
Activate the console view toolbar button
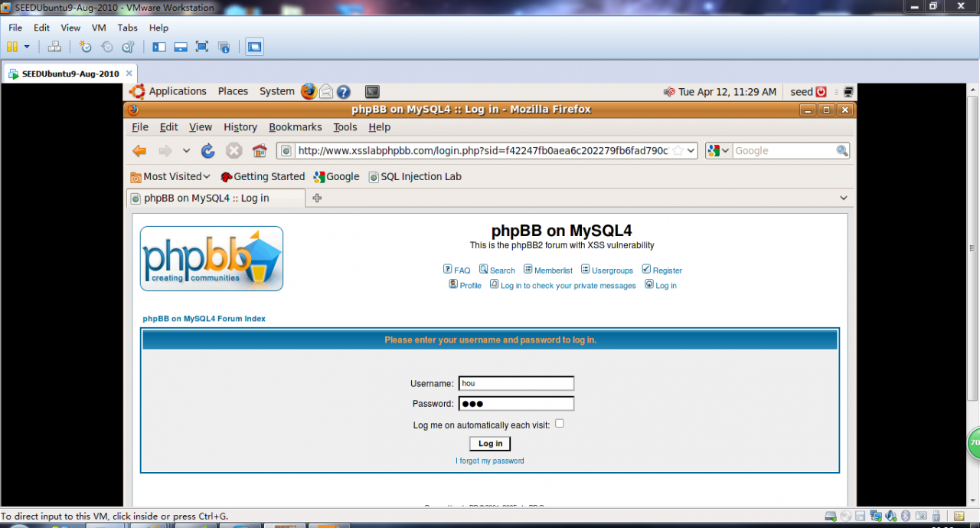coord(254,47)
